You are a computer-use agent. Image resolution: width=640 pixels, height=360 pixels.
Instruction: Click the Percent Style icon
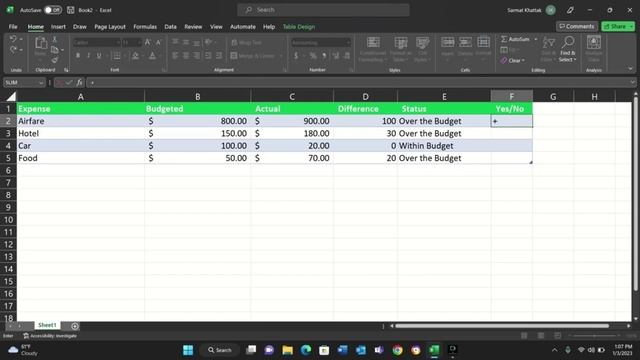(313, 56)
